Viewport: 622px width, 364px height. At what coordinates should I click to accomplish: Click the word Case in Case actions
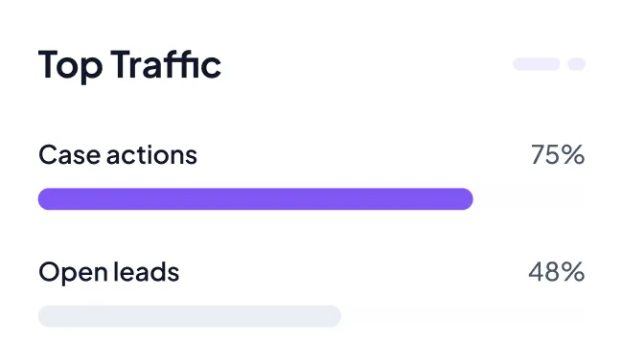click(69, 154)
